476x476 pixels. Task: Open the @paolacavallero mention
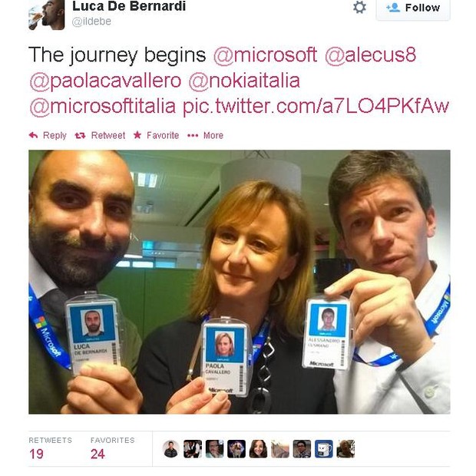point(105,81)
